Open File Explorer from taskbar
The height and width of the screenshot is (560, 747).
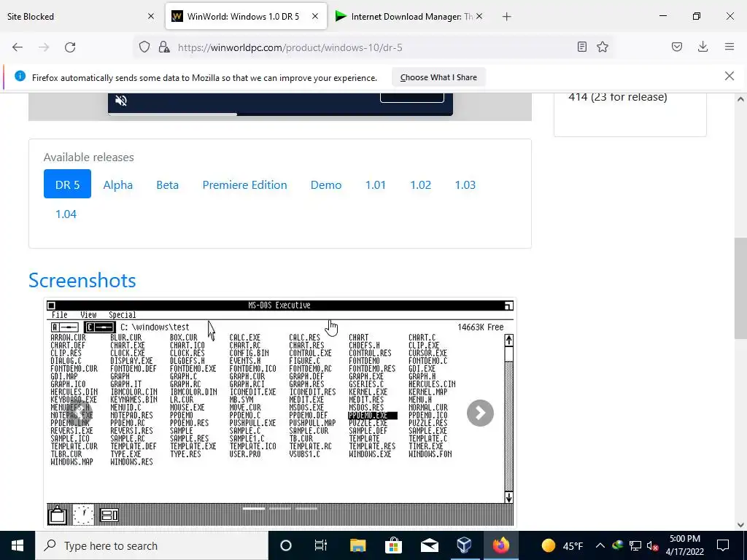click(357, 545)
